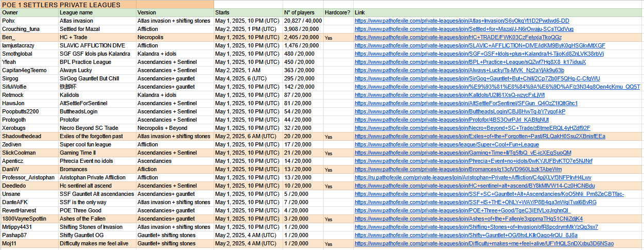This screenshot has height=250, width=644.
Task: Open Exiles of the Forgotten Past link
Action: coord(480,136)
